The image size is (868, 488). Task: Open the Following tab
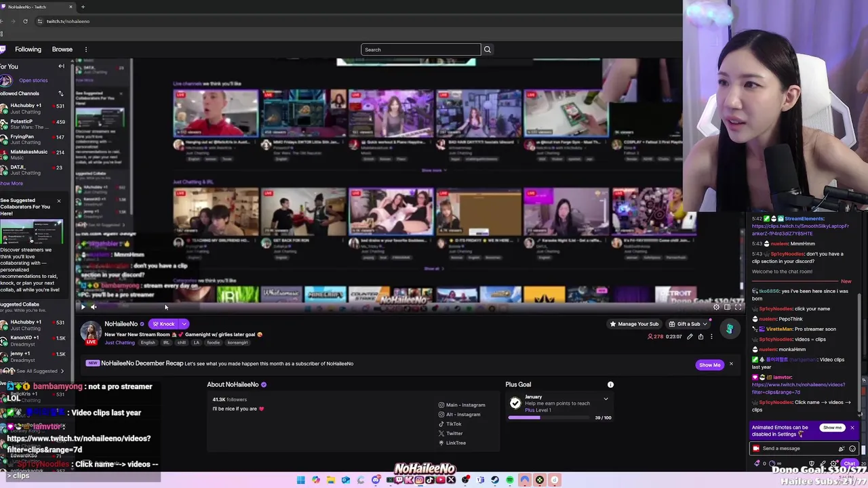(28, 49)
